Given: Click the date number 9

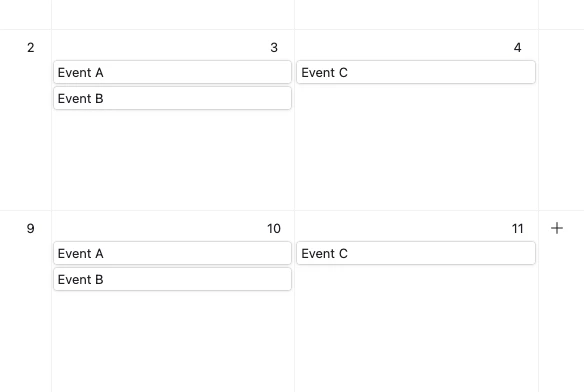Looking at the screenshot, I should 31,228.
